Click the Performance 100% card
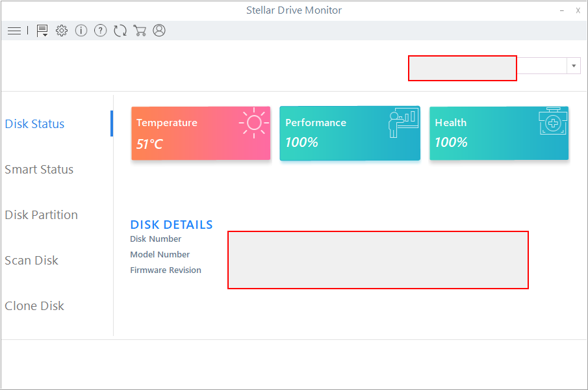The image size is (588, 390). [x=350, y=133]
